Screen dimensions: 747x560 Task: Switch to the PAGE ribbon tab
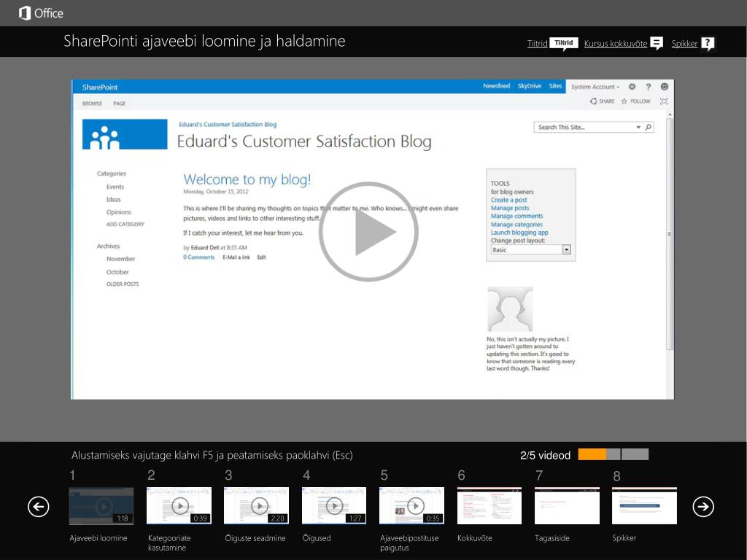pos(120,104)
